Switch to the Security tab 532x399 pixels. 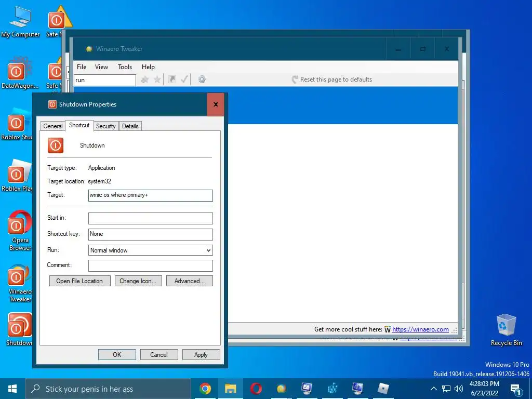pos(106,126)
